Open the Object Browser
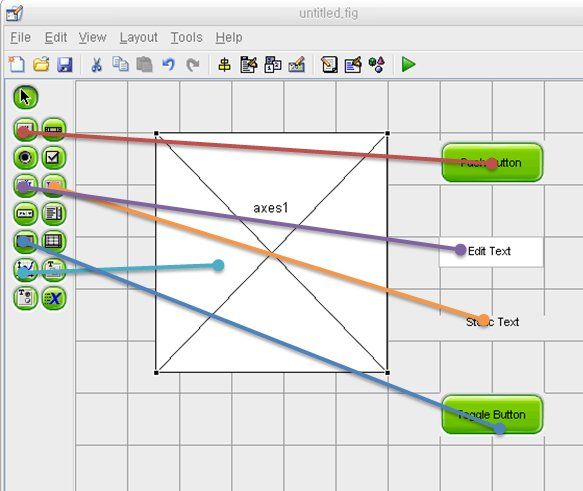 [x=376, y=65]
